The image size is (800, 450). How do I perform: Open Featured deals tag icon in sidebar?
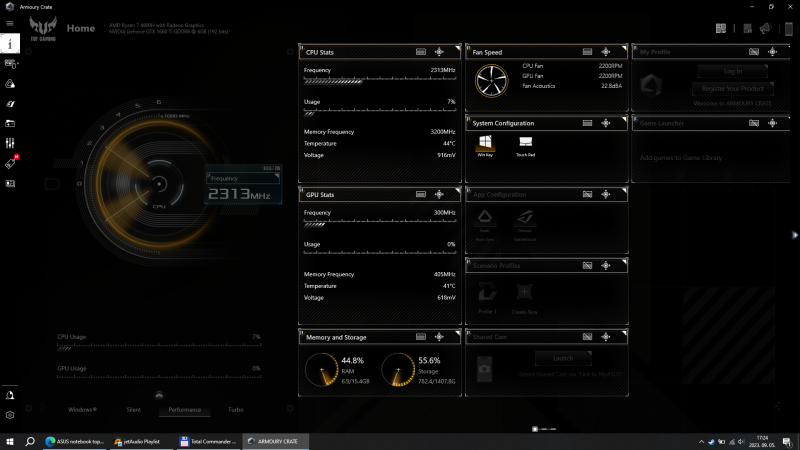[10, 163]
